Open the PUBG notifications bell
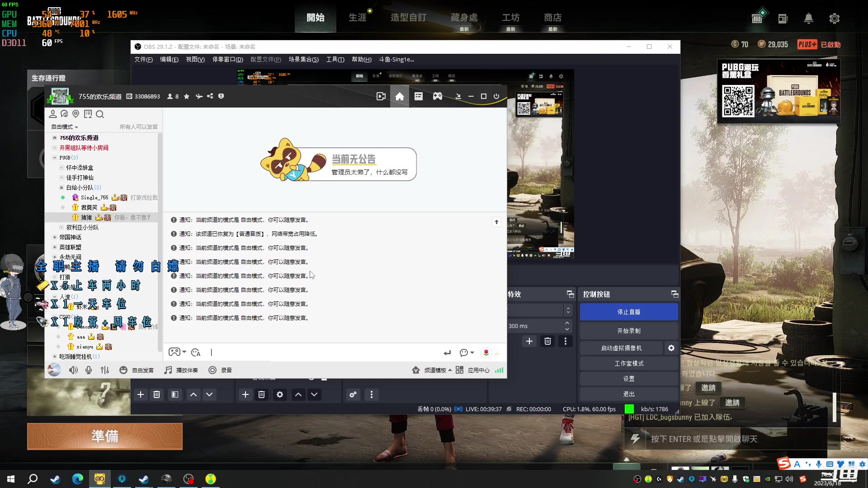Viewport: 868px width, 488px height. (809, 19)
